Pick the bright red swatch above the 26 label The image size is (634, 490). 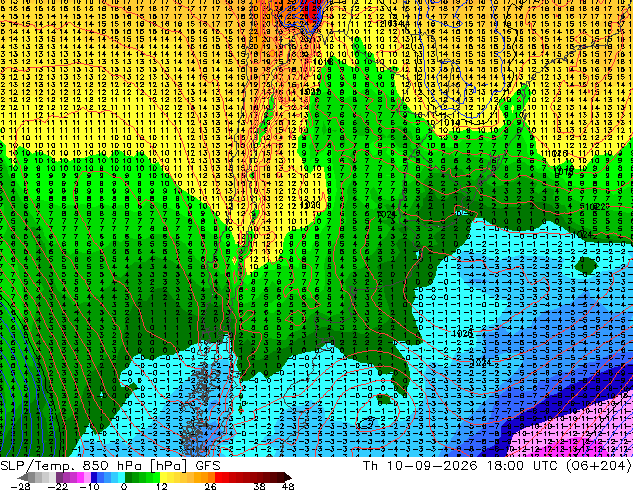(218, 477)
